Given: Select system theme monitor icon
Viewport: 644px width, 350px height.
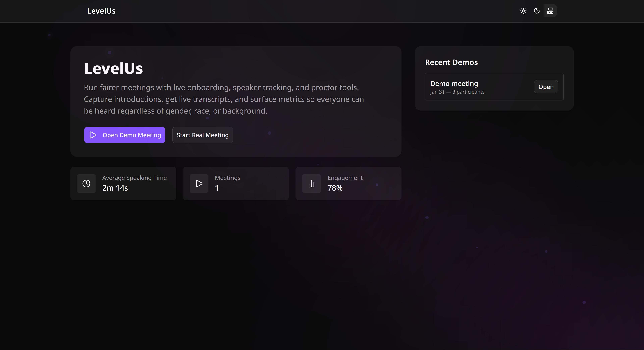Looking at the screenshot, I should click(550, 11).
